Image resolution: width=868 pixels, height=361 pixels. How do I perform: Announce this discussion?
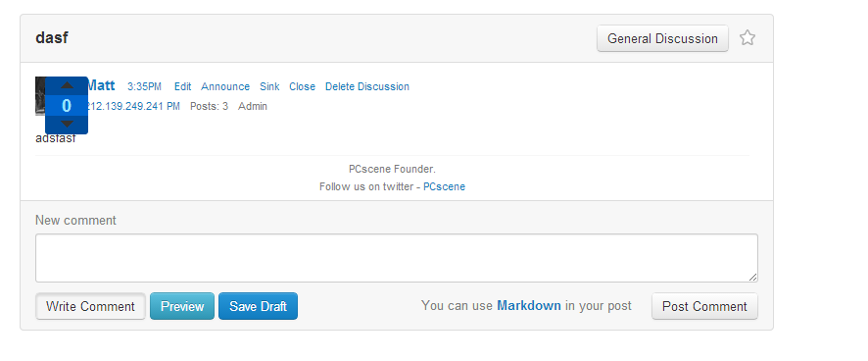coord(225,86)
